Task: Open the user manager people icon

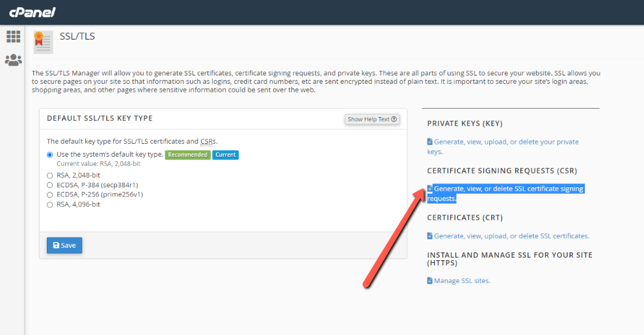Action: (13, 60)
